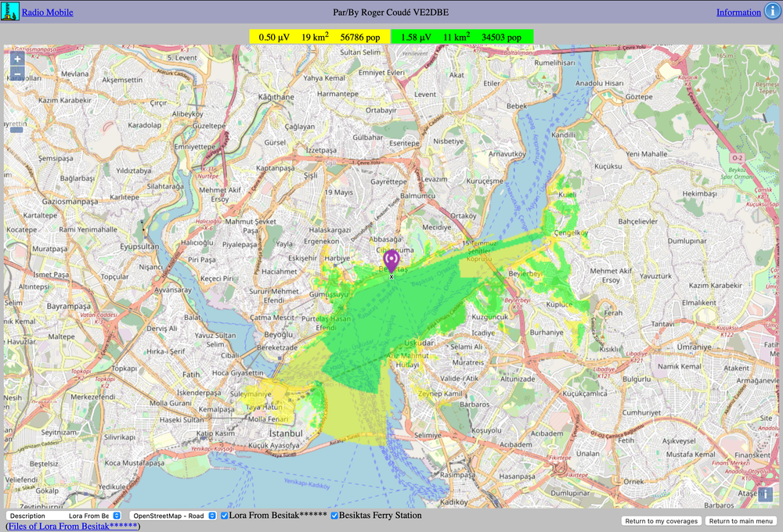Zoom in using the map plus icon
The image size is (783, 532).
tap(16, 58)
